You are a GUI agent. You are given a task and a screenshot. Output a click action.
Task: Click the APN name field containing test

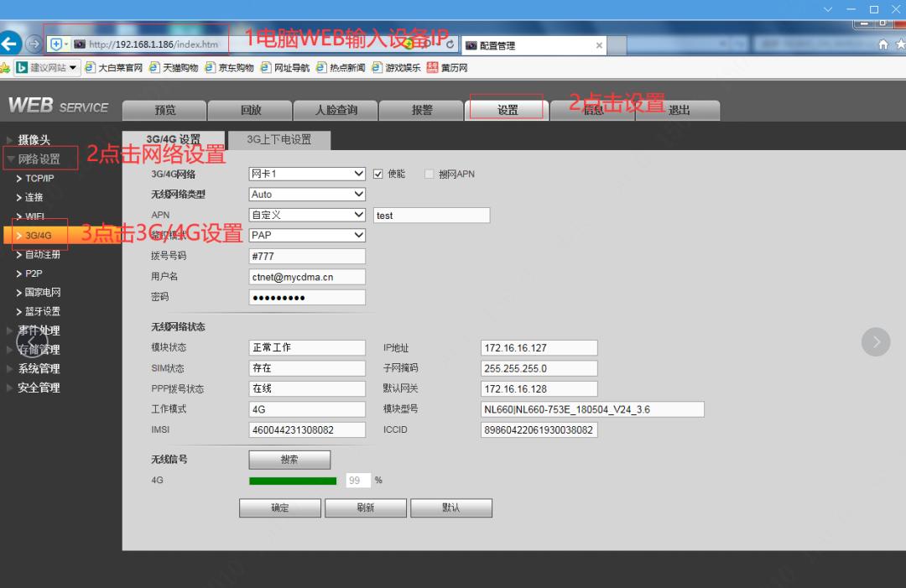(x=432, y=216)
